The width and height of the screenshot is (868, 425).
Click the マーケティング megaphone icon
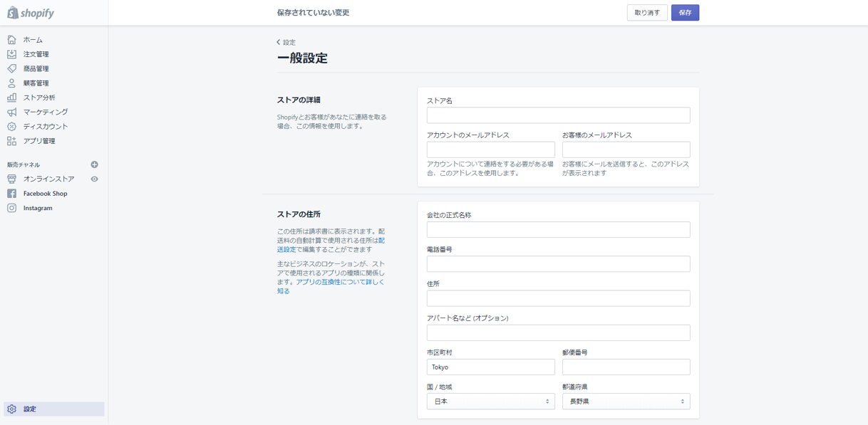(11, 112)
